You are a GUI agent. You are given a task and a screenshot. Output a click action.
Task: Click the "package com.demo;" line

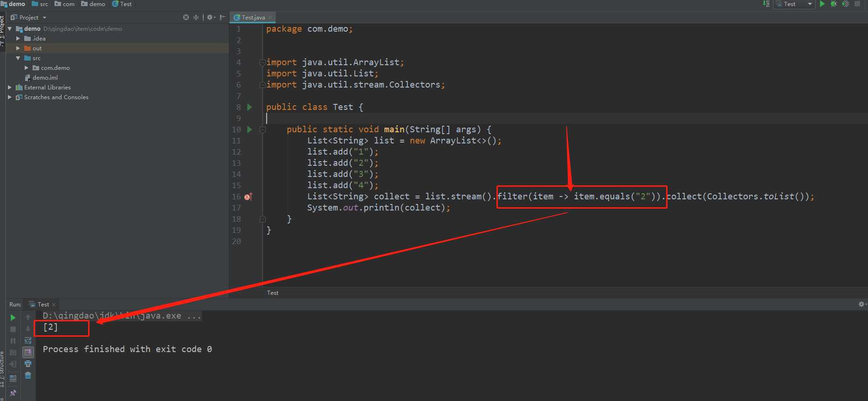[x=309, y=29]
